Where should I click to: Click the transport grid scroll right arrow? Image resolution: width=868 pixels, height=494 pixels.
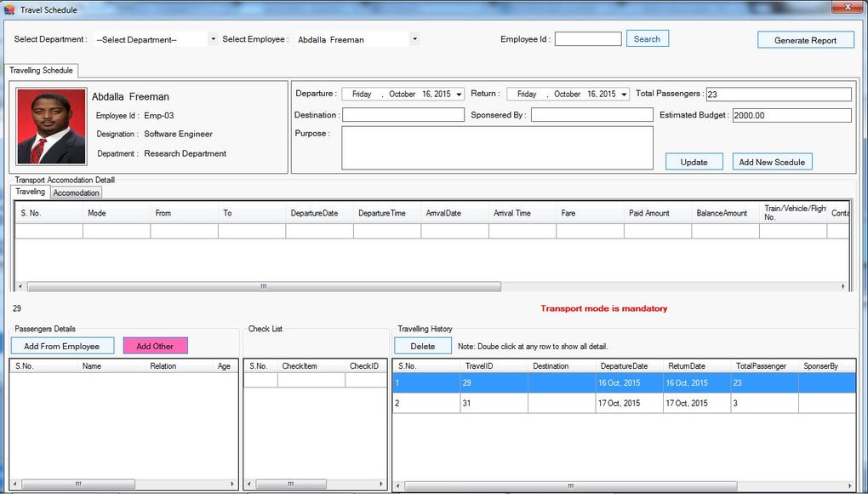843,286
